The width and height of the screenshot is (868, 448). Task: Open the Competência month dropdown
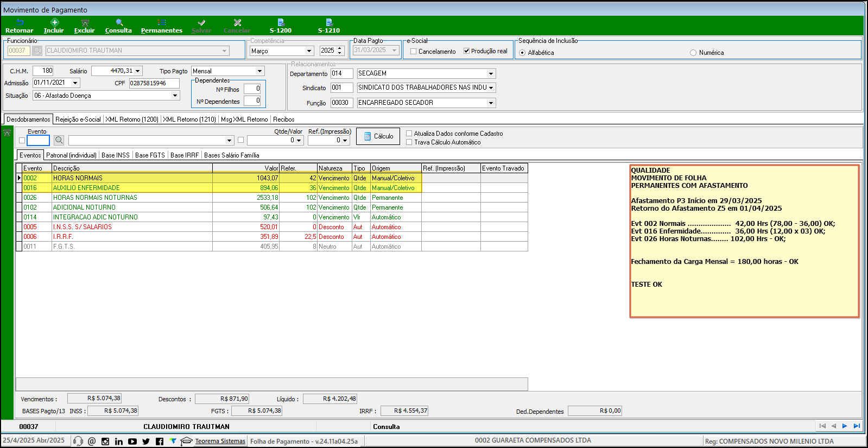(x=309, y=51)
